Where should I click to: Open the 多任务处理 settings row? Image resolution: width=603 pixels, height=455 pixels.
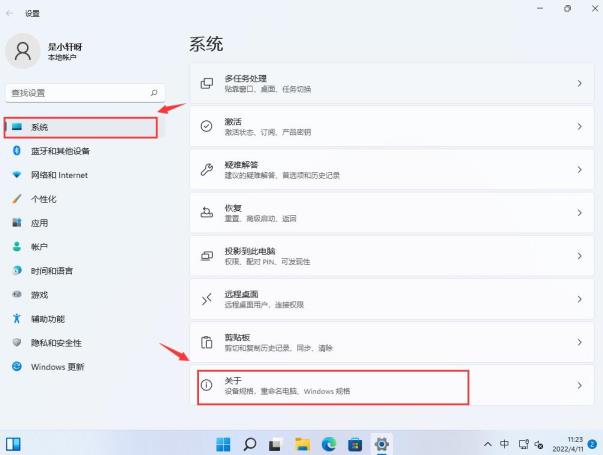coord(392,83)
